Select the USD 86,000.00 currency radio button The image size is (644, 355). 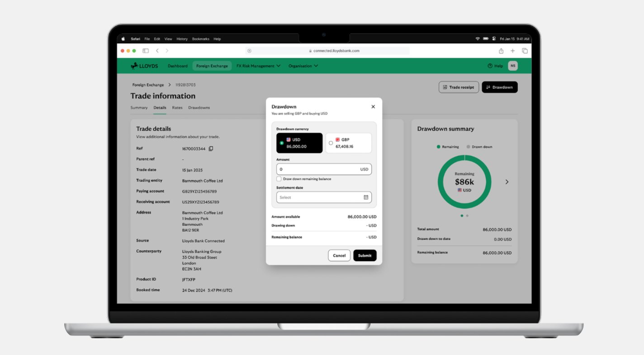pos(281,142)
